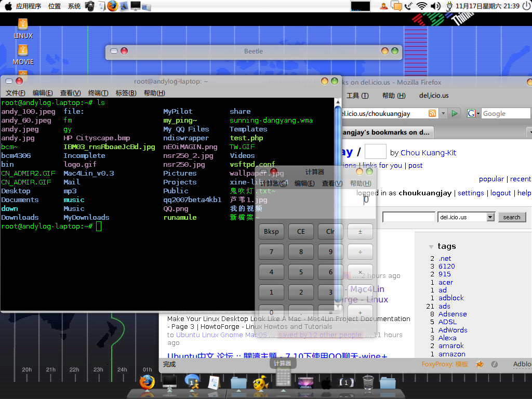Click the post link on del.icio.us
This screenshot has width=532, height=399.
click(415, 166)
